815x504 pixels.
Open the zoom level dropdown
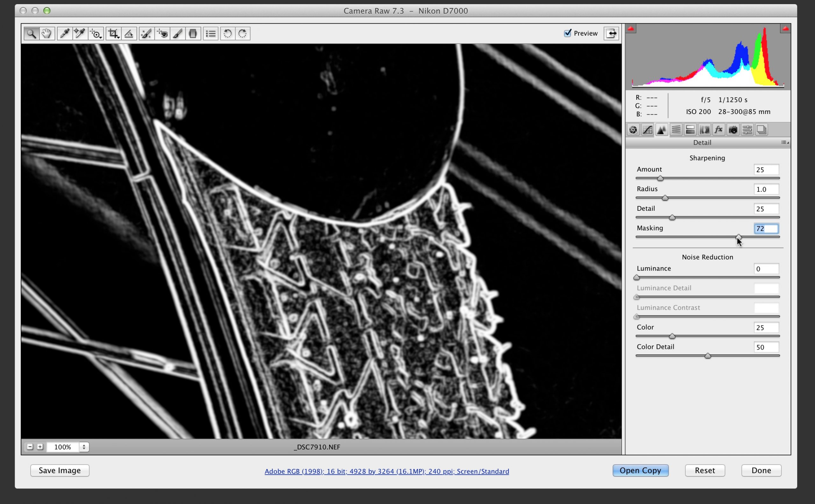84,447
